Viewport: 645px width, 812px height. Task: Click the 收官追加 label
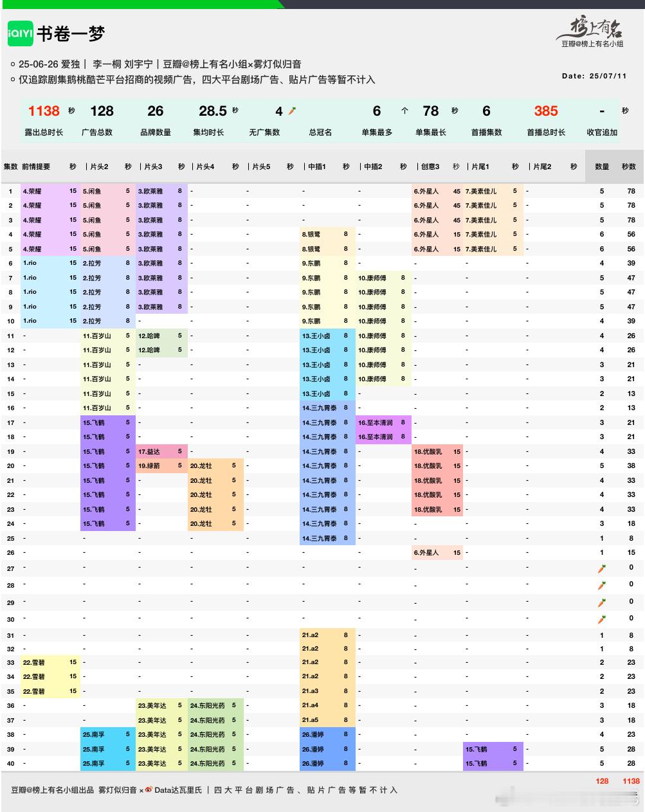602,132
